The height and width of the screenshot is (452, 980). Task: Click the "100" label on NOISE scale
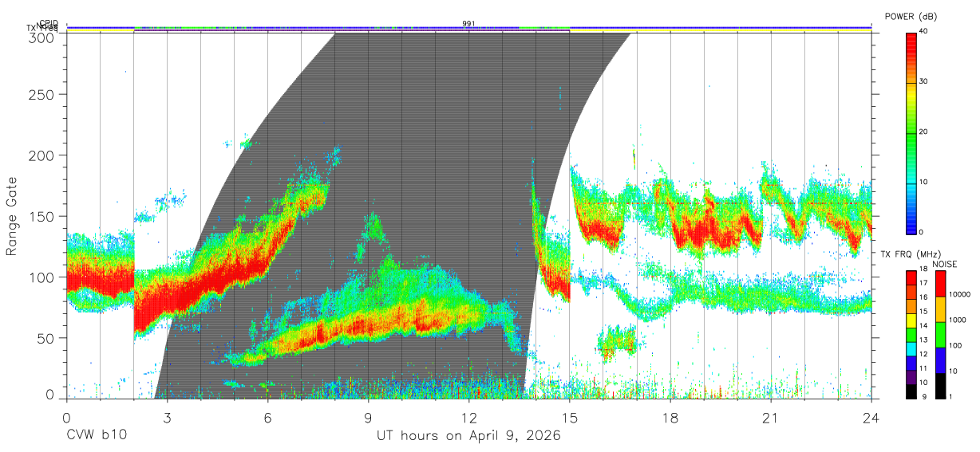tap(956, 346)
